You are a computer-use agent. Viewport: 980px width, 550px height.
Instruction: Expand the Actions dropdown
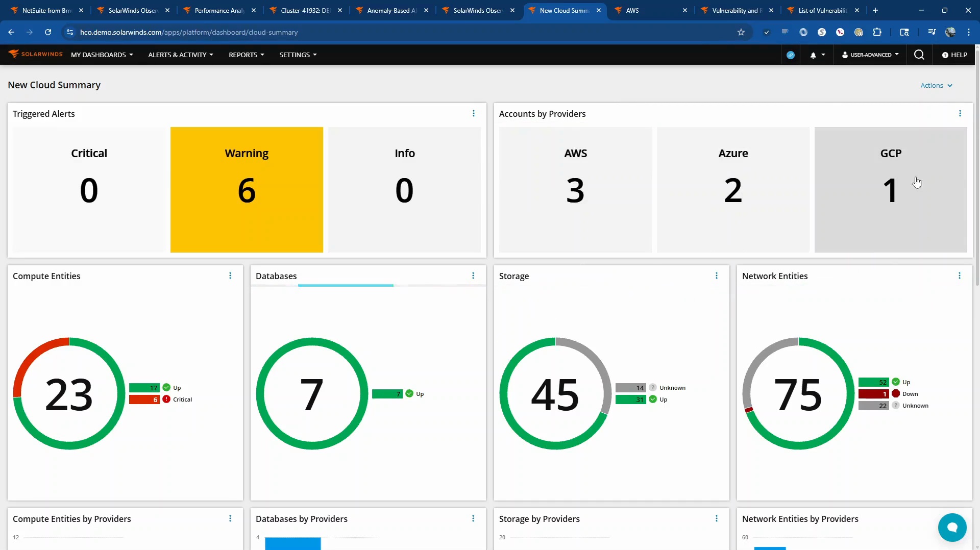click(936, 86)
